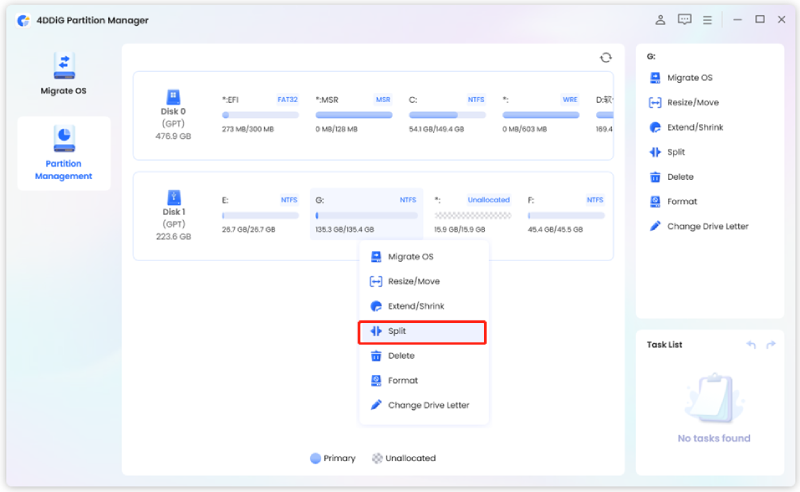Select the F: NTFS partition
Screen dimensions: 800x492
566,214
